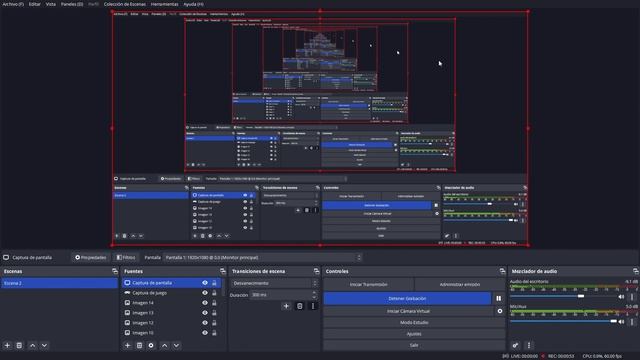Toggle visibility of Imagen 14 source

coord(205,303)
